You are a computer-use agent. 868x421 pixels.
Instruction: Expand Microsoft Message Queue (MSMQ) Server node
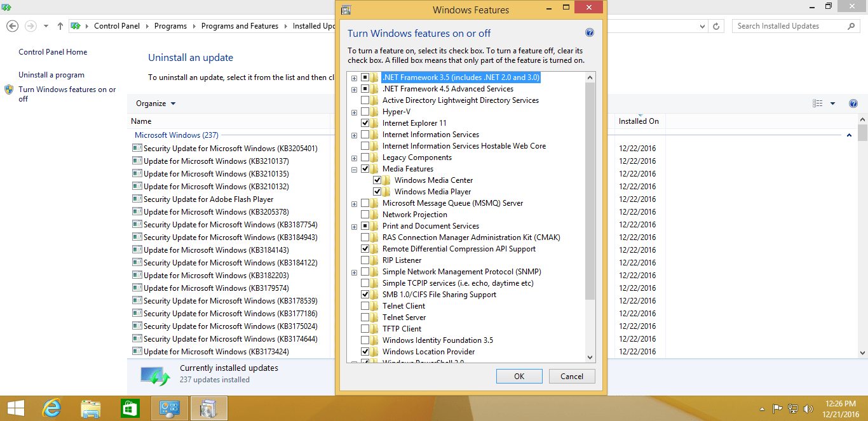(354, 203)
